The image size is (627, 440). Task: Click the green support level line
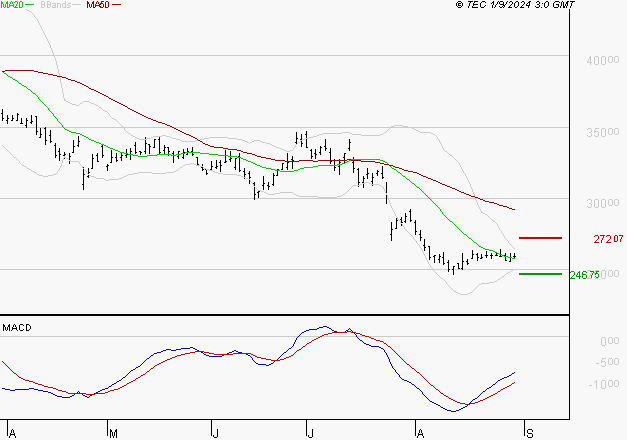click(540, 274)
